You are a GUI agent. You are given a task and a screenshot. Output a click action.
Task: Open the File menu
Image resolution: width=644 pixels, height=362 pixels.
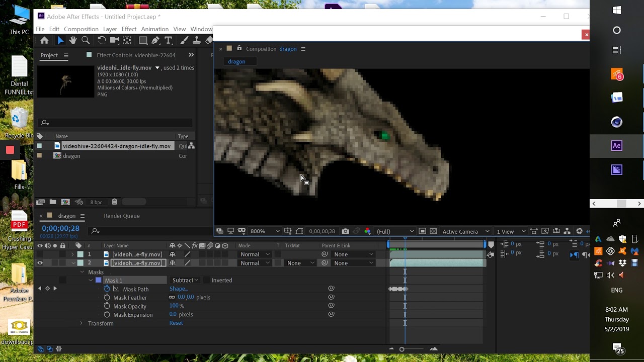point(40,29)
